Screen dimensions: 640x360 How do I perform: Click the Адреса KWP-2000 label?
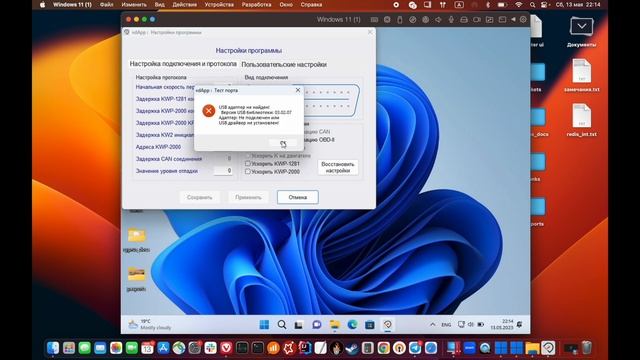tap(158, 147)
